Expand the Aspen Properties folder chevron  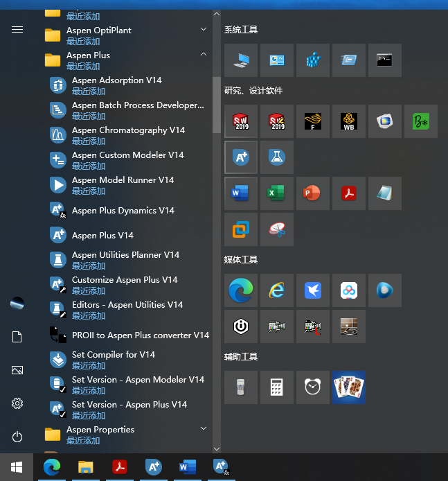[x=204, y=428]
